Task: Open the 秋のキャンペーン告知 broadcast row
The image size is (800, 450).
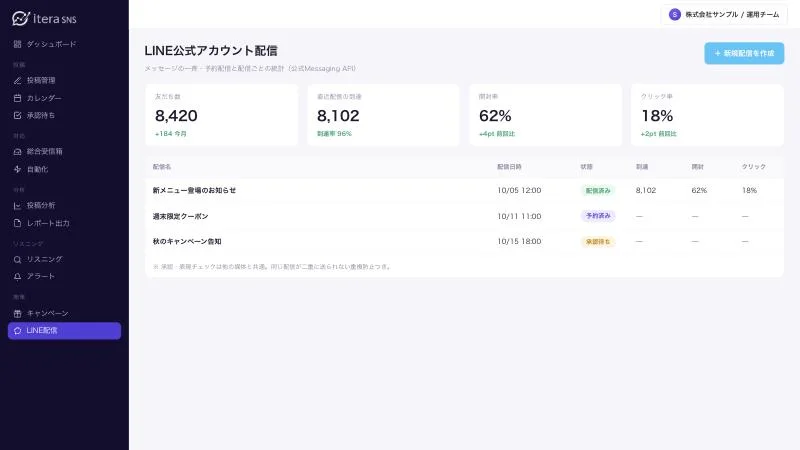Action: pyautogui.click(x=464, y=241)
